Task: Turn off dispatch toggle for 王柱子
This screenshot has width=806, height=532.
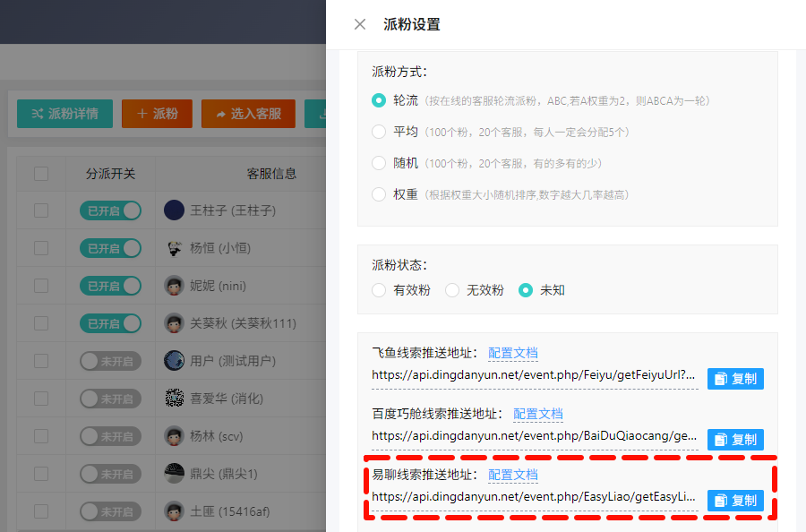Action: click(111, 210)
